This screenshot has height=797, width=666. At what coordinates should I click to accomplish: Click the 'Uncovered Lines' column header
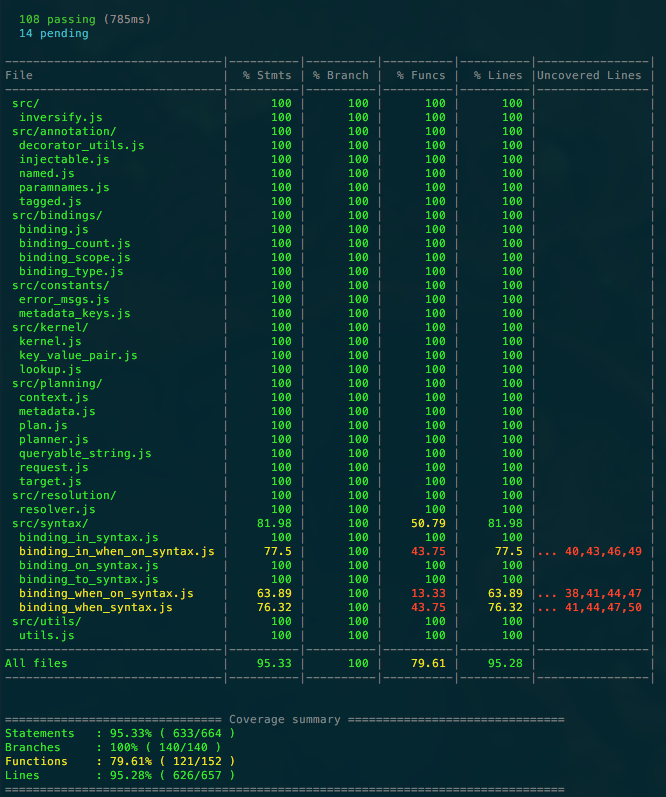(589, 75)
